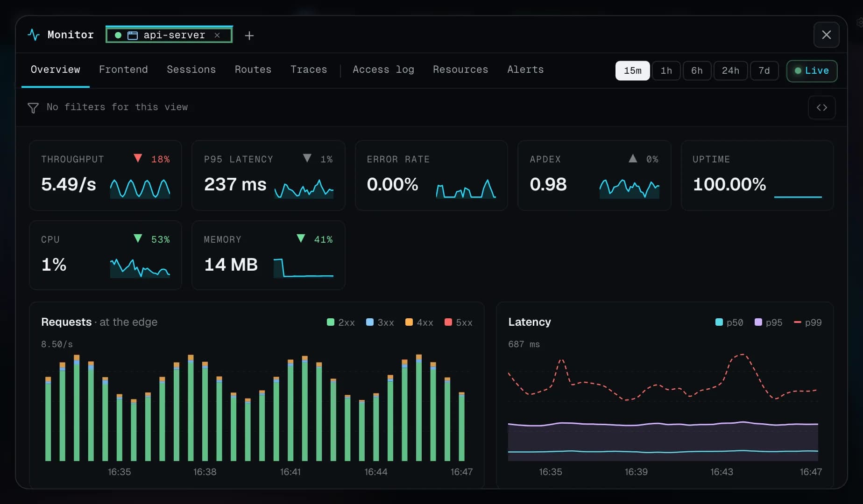Close the Monitor panel
This screenshot has height=504, width=863.
827,35
